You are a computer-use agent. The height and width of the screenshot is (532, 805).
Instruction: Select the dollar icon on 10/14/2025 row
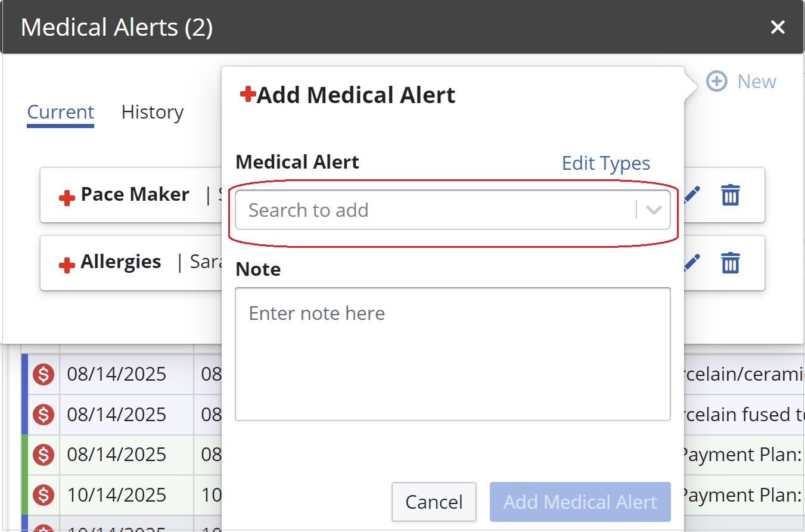tap(43, 495)
